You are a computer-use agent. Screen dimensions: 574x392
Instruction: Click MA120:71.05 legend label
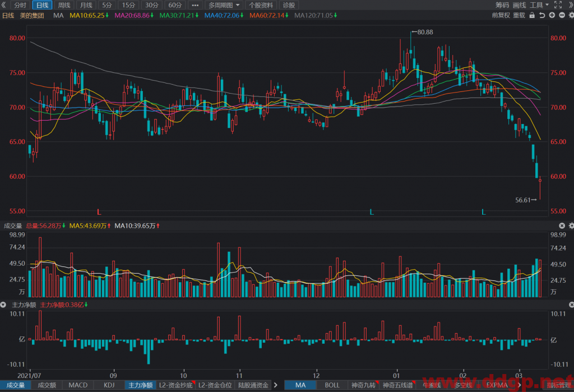(316, 15)
